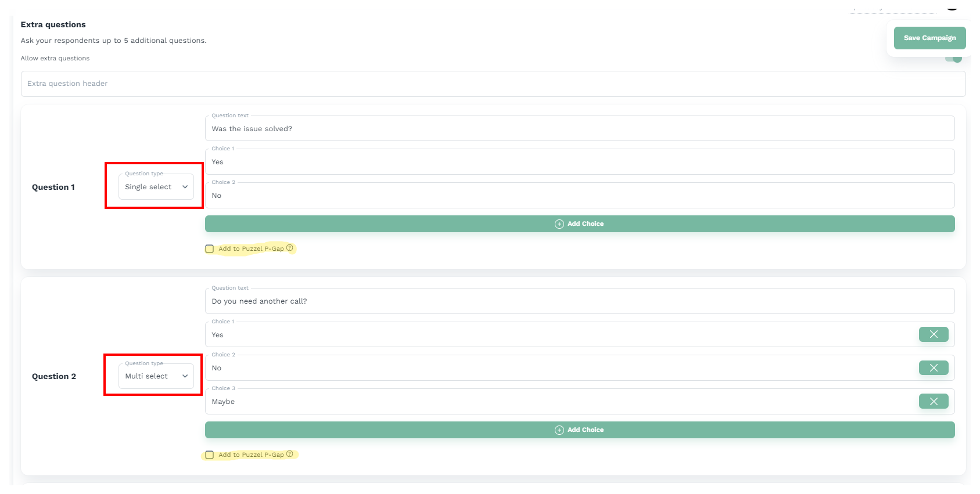980x494 pixels.
Task: Open P-Gap help icon in Question 1
Action: 290,248
